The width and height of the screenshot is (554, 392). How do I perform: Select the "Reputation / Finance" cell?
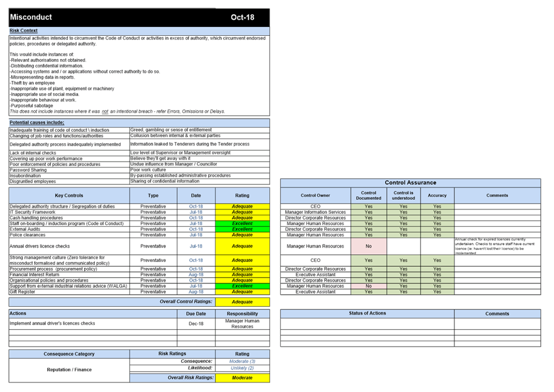(69, 370)
